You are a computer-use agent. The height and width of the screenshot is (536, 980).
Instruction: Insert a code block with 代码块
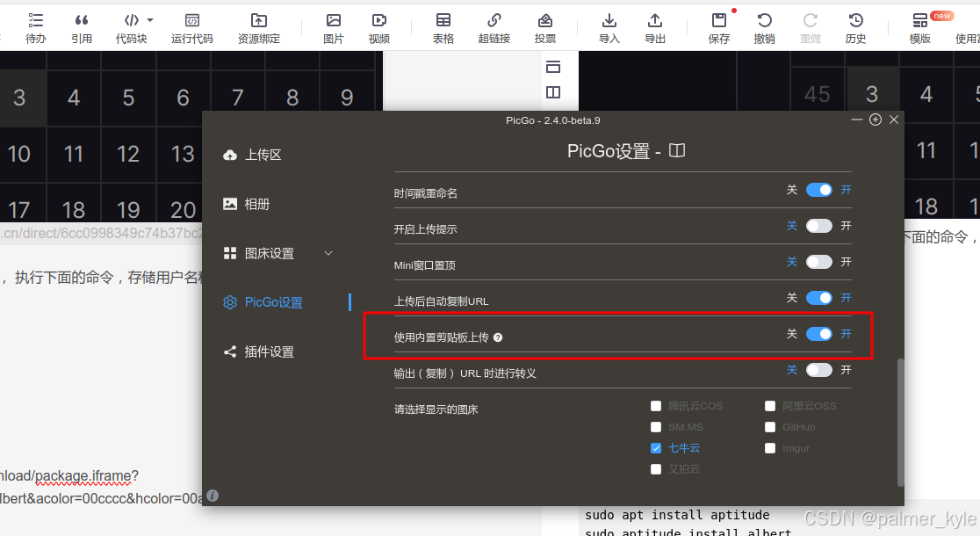coord(131,29)
